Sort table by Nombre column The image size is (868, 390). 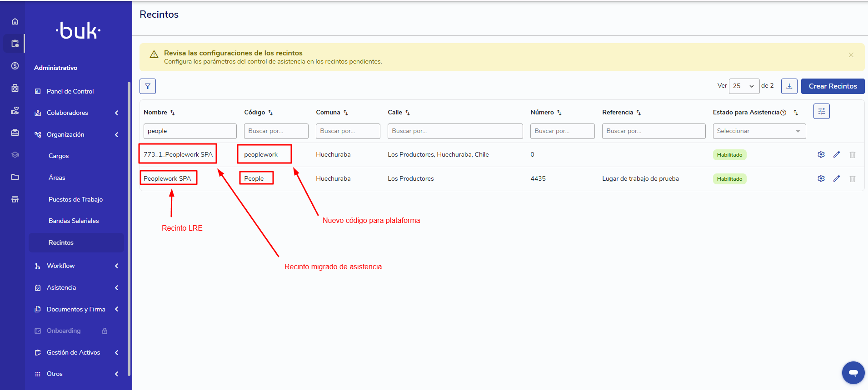pyautogui.click(x=159, y=112)
